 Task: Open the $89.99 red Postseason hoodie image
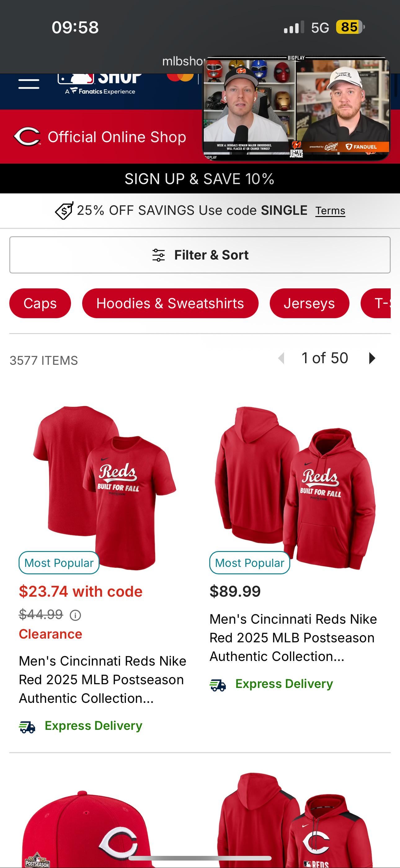click(x=295, y=488)
